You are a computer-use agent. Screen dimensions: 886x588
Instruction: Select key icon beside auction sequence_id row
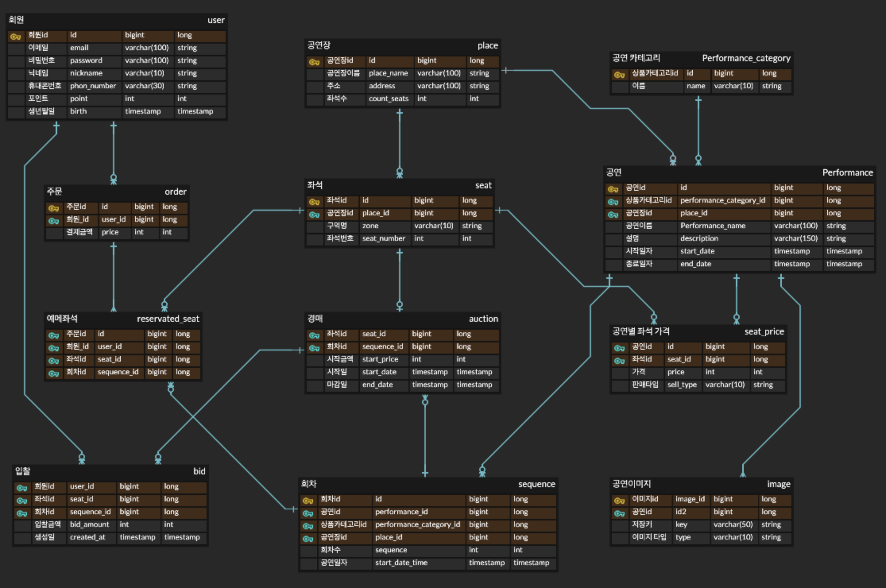coord(314,348)
